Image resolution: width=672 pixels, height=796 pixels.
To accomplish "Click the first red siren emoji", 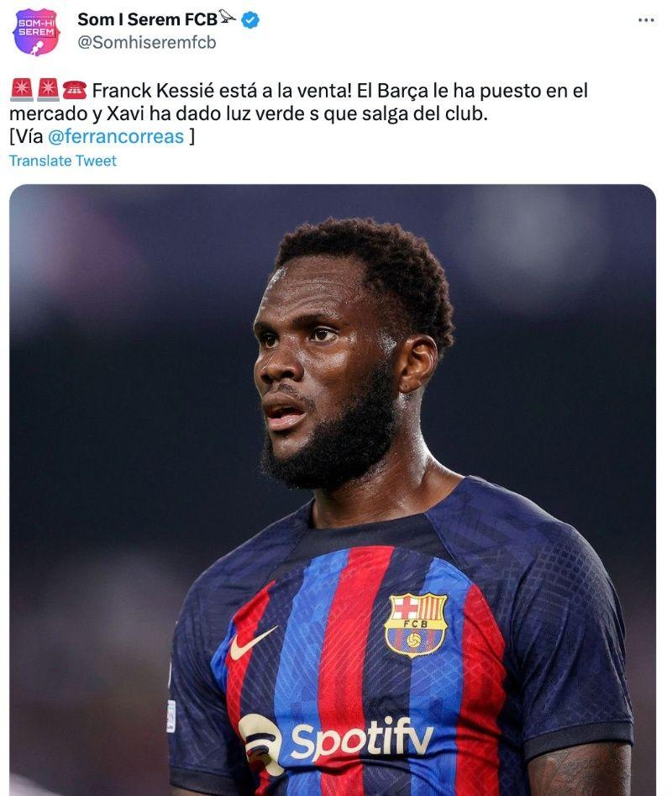I will 22,91.
